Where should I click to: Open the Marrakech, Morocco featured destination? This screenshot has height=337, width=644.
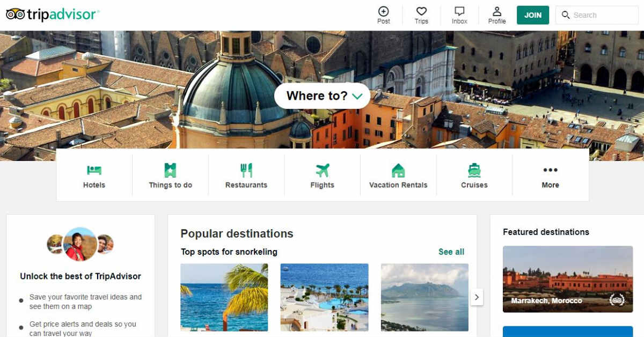(x=568, y=279)
